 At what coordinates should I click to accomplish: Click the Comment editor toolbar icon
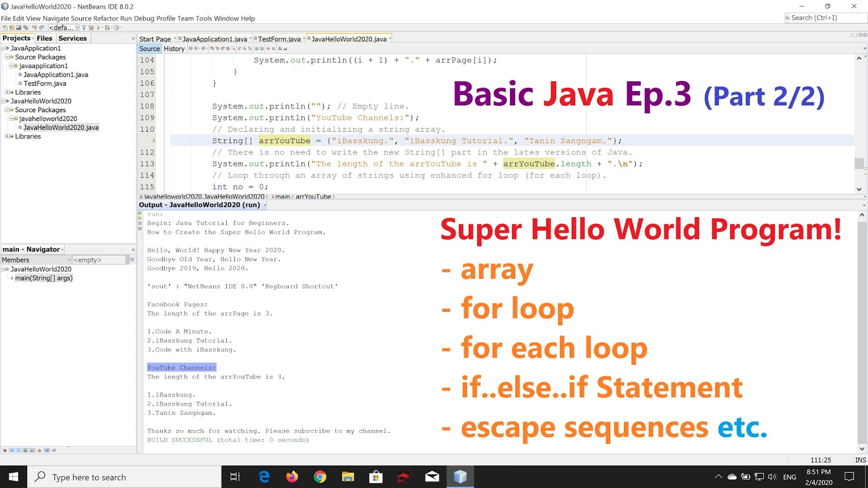(x=280, y=49)
